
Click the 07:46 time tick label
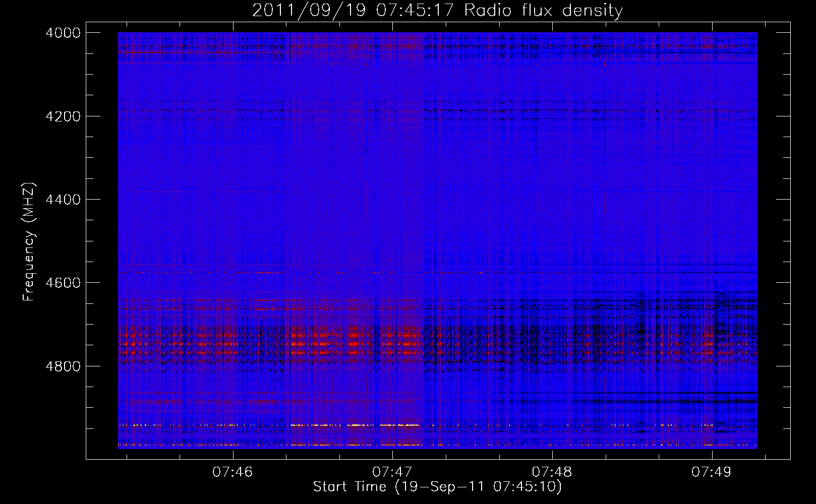point(232,472)
